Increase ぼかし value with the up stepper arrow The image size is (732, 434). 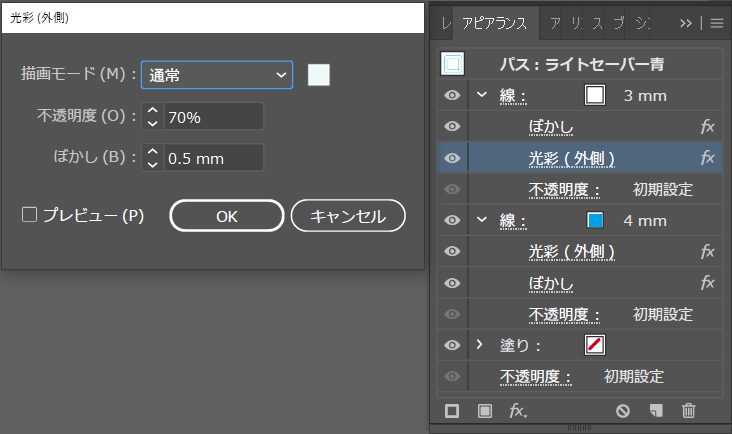153,152
